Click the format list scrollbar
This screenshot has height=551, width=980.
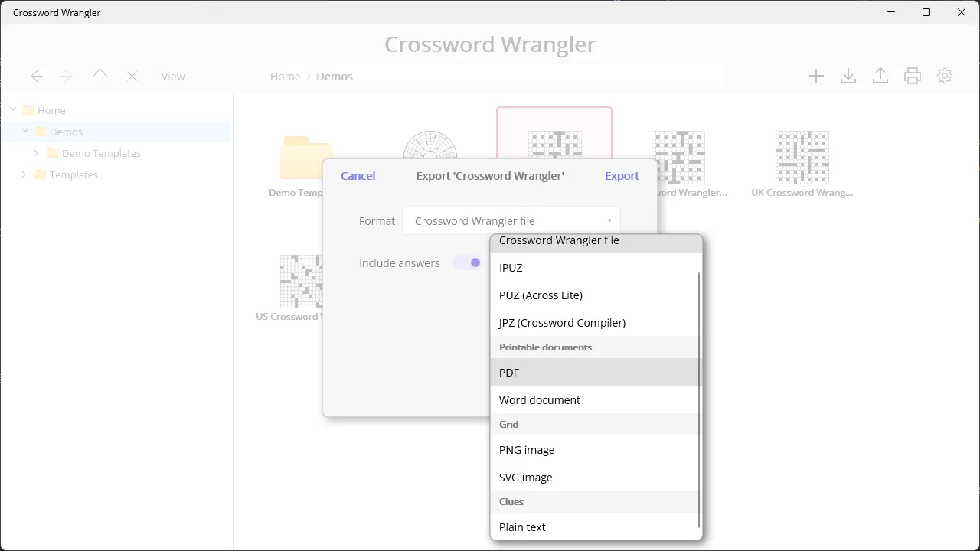[x=700, y=399]
